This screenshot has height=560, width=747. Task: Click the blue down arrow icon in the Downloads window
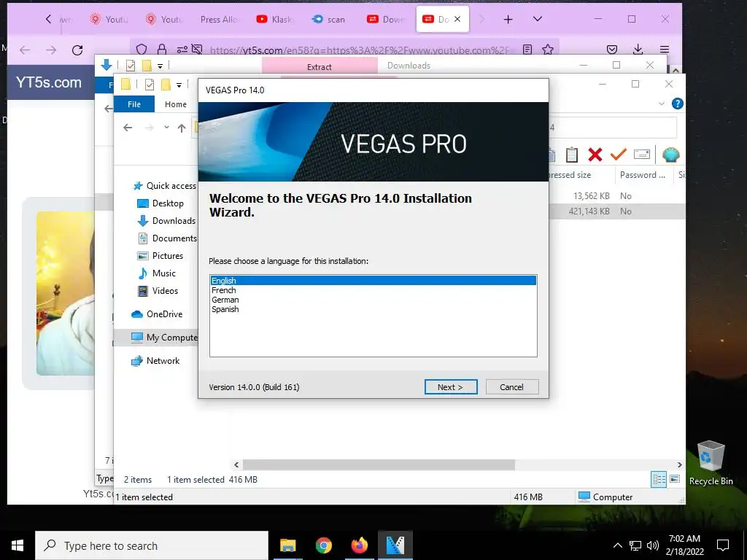point(107,65)
